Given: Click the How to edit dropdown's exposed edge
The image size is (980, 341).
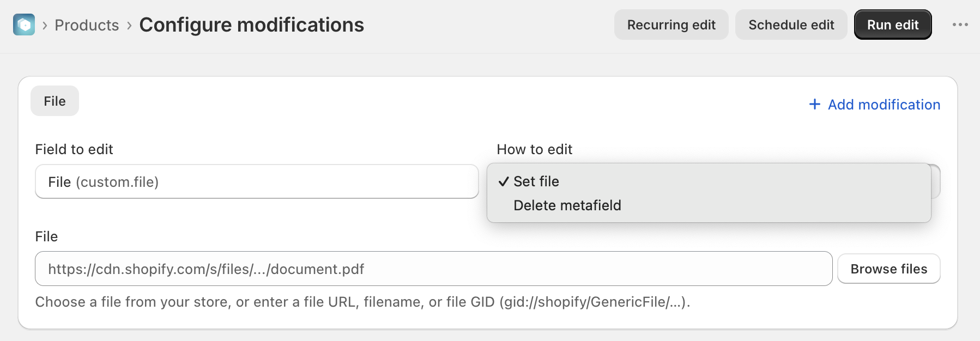Looking at the screenshot, I should pos(936,181).
